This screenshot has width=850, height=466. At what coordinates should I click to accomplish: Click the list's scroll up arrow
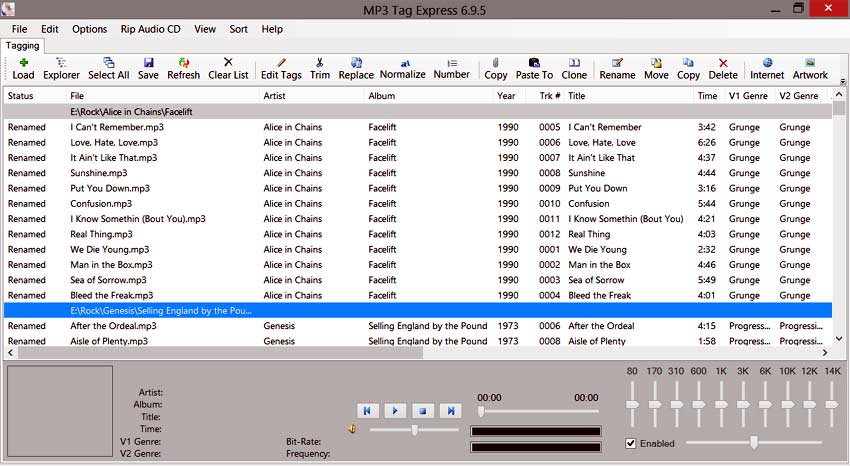tap(839, 94)
